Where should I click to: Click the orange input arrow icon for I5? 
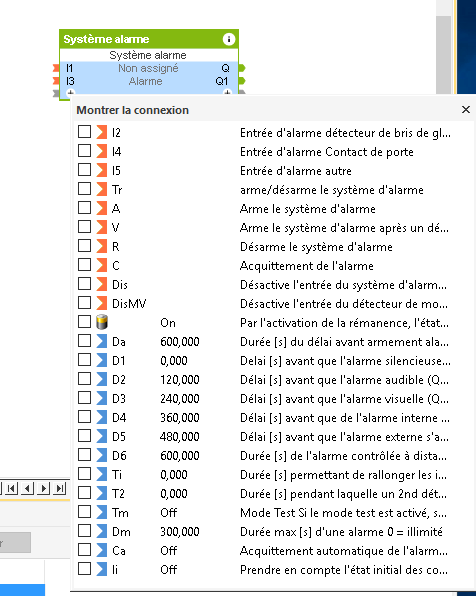pyautogui.click(x=102, y=170)
